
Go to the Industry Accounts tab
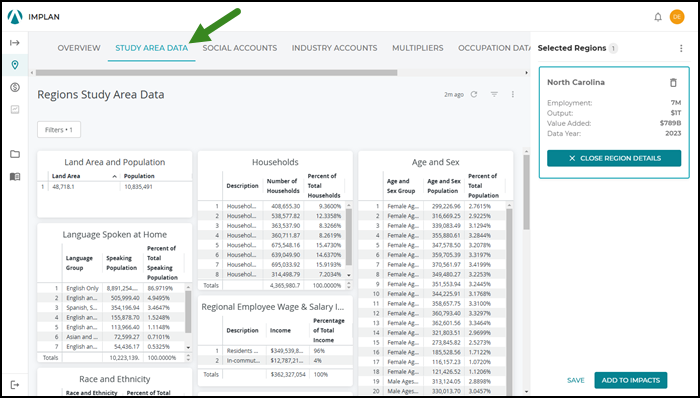coord(334,48)
